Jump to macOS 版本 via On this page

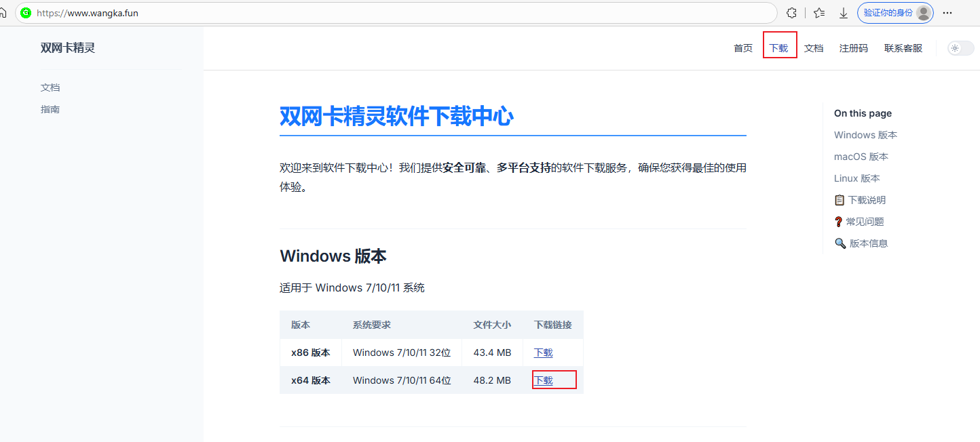click(x=861, y=156)
